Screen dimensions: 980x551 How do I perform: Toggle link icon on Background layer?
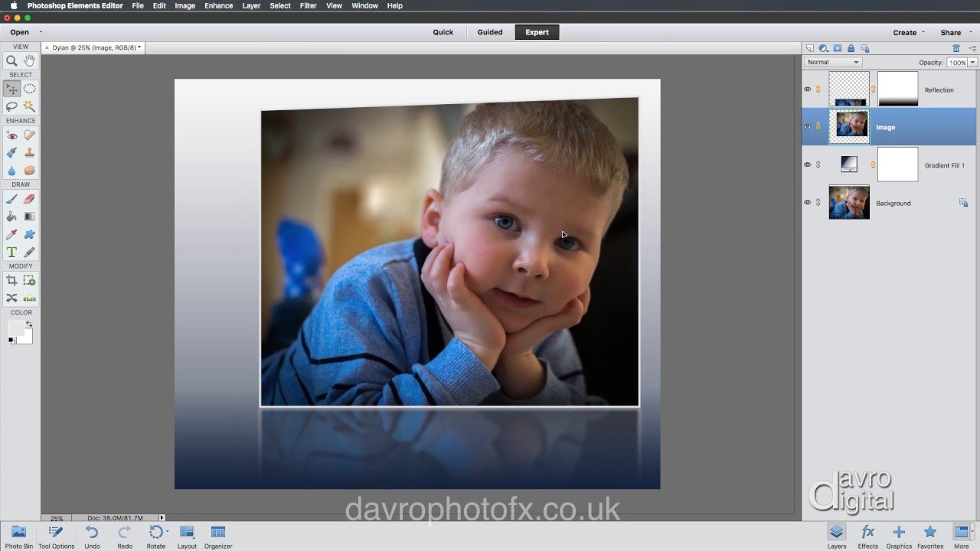tap(818, 203)
